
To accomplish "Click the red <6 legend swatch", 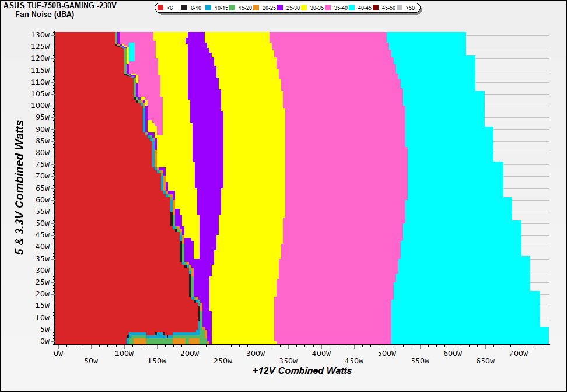I will coord(160,8).
